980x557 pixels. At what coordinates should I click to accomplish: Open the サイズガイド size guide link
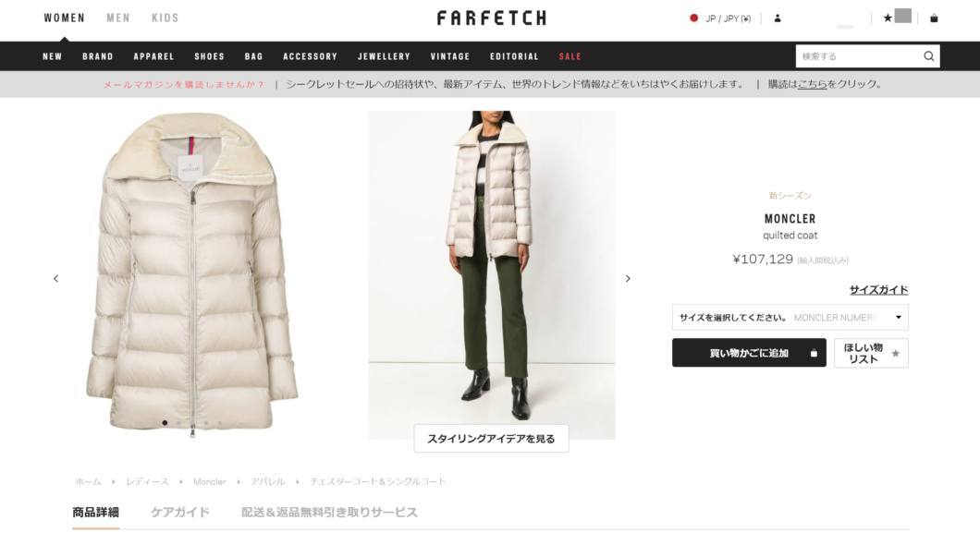tap(878, 290)
